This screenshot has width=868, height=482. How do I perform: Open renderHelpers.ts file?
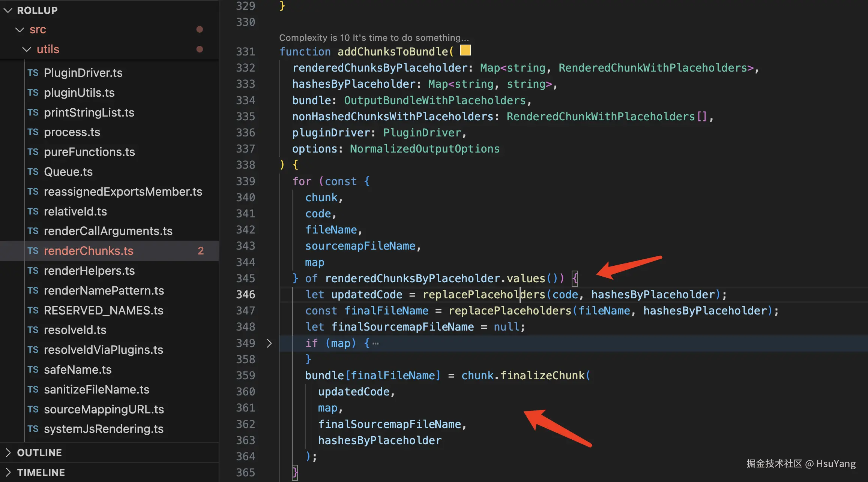[89, 271]
